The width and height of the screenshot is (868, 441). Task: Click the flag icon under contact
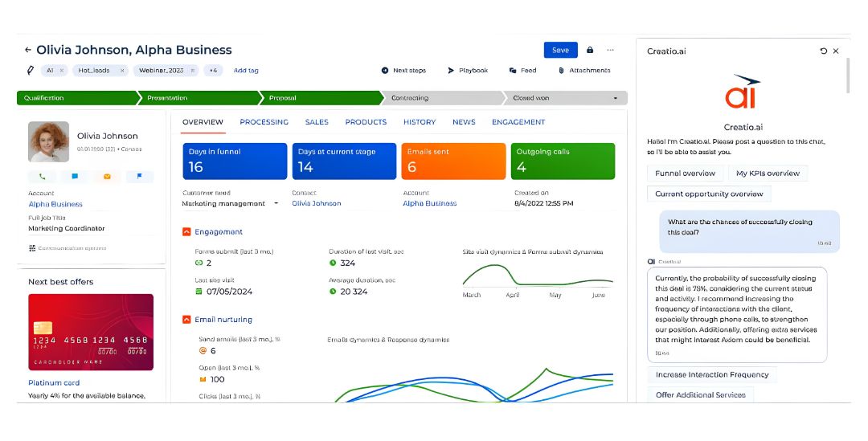pyautogui.click(x=140, y=177)
